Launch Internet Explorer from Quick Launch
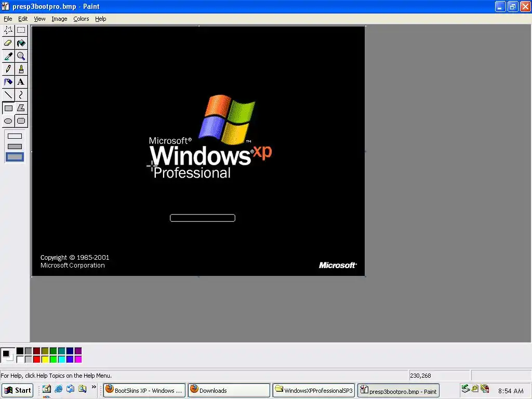Viewport: 532px width, 399px height. [59, 389]
